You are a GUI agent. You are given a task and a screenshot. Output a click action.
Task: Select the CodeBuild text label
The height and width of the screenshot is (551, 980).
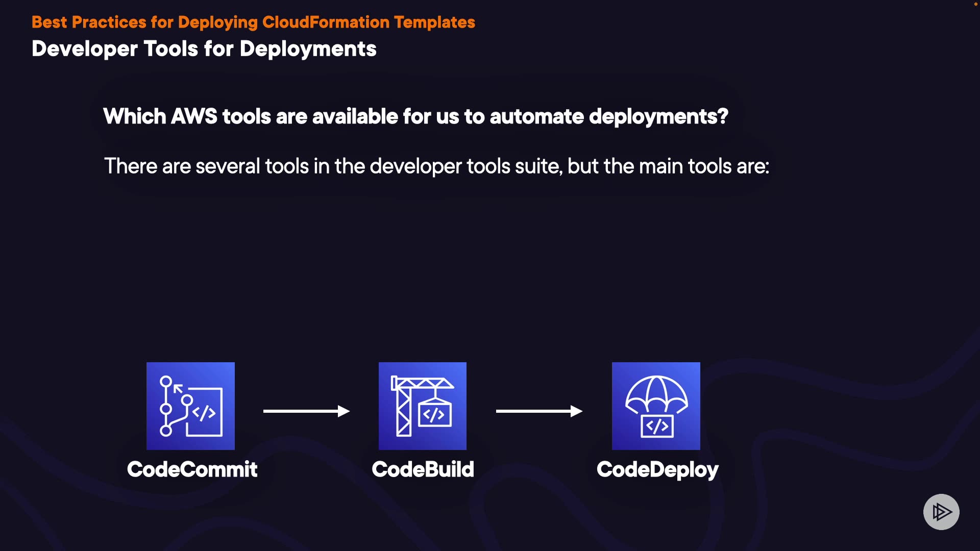point(423,469)
